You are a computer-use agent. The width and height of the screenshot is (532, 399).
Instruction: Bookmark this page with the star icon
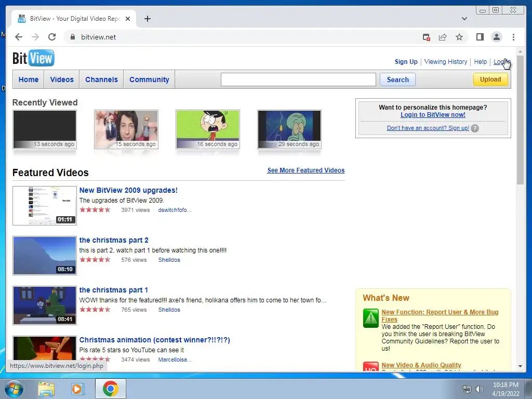[x=459, y=37]
